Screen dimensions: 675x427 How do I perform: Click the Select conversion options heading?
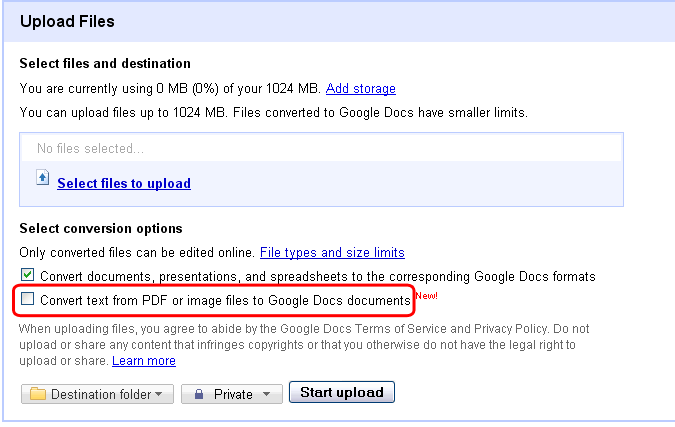pyautogui.click(x=101, y=228)
